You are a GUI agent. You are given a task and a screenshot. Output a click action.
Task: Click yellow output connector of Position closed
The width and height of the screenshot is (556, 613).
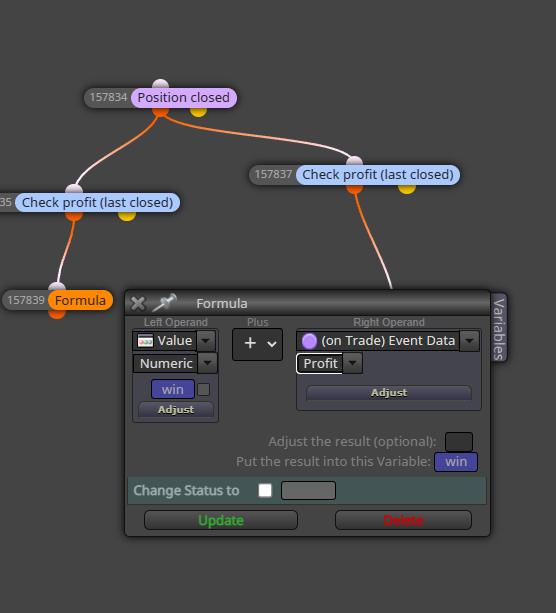tap(198, 111)
